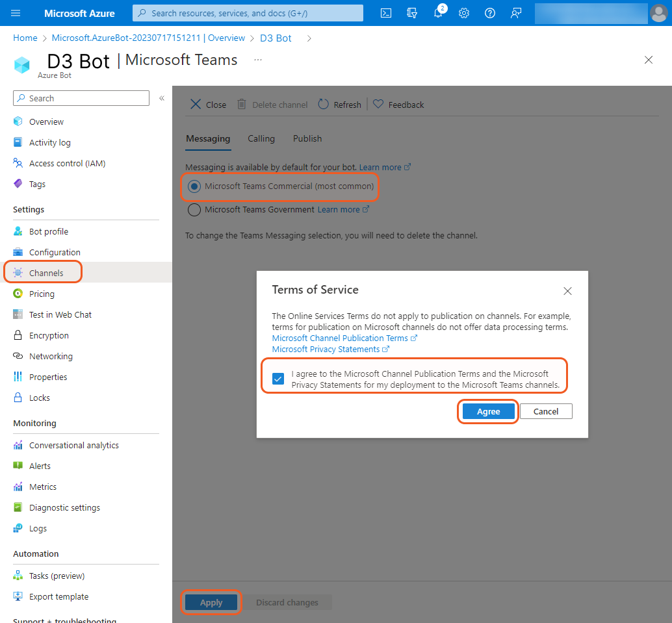This screenshot has width=672, height=623.
Task: Open the ellipsis more options beside title
Action: (257, 60)
